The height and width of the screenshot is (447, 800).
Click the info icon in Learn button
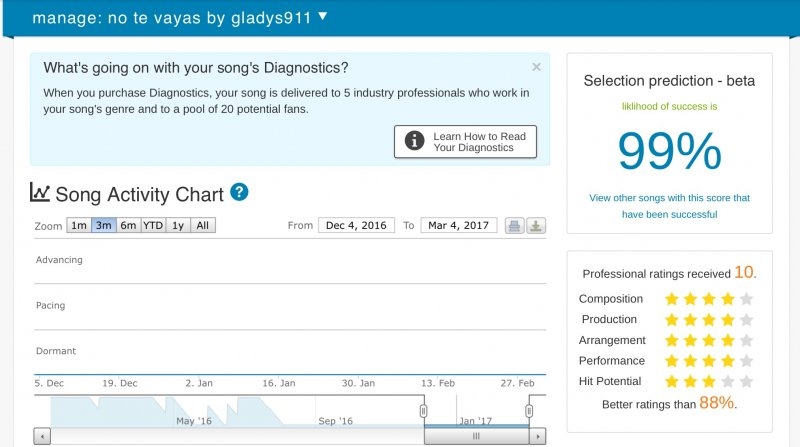pos(414,142)
